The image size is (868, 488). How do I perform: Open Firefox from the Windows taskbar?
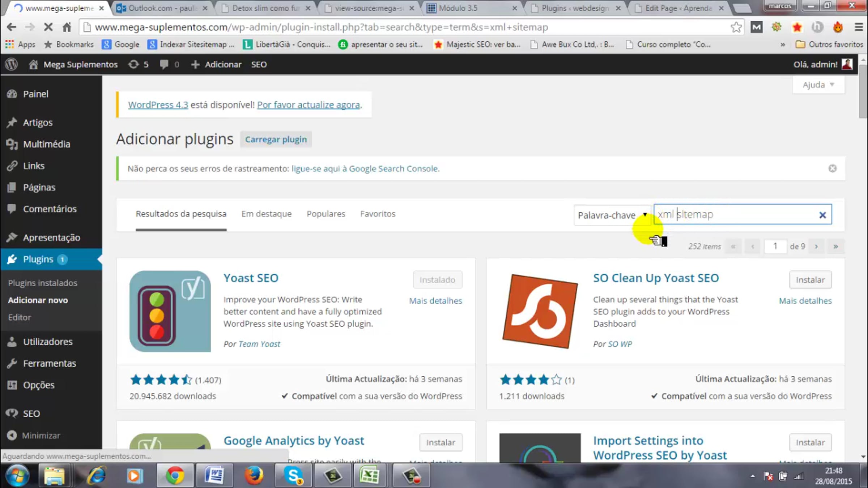[254, 475]
